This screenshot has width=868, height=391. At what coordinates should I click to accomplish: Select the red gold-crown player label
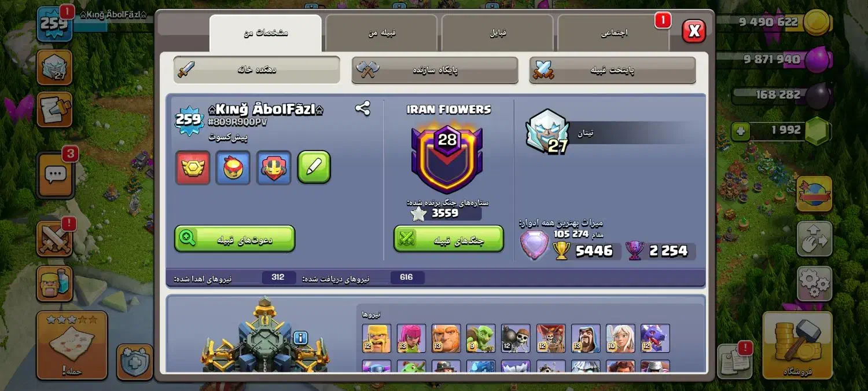point(193,167)
